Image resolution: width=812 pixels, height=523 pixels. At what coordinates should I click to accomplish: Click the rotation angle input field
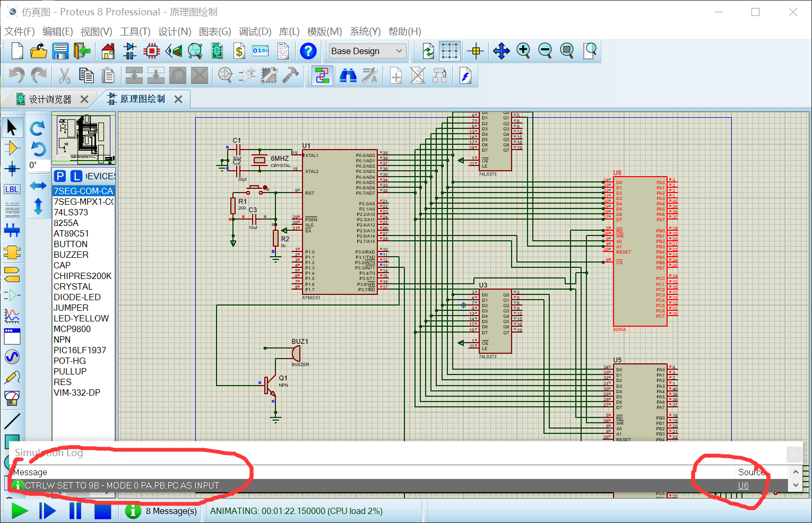click(38, 165)
